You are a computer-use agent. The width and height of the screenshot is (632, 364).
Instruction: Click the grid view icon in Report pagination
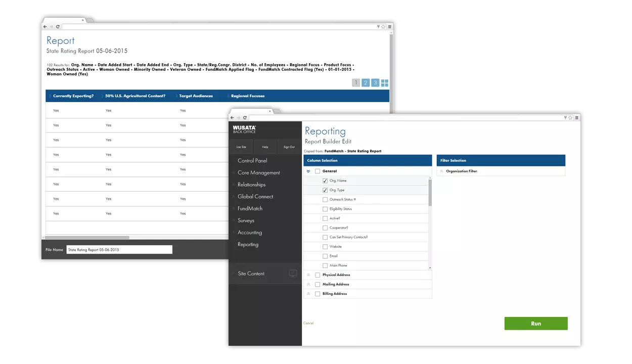385,83
